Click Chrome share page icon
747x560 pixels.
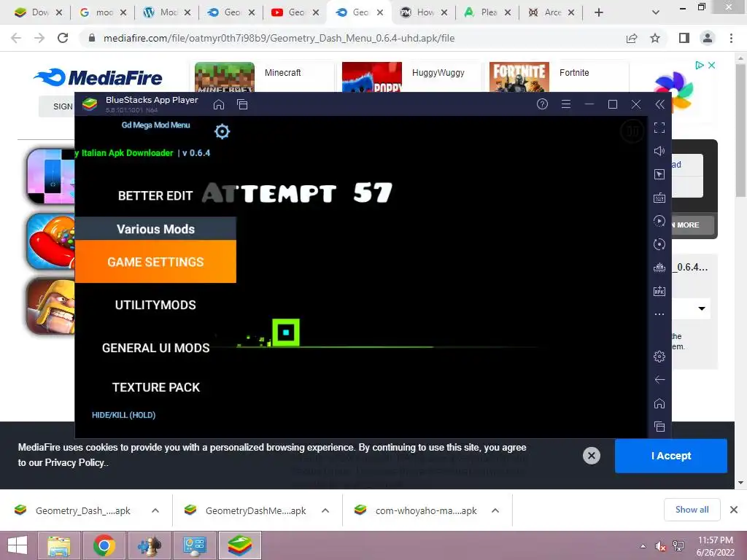[632, 38]
